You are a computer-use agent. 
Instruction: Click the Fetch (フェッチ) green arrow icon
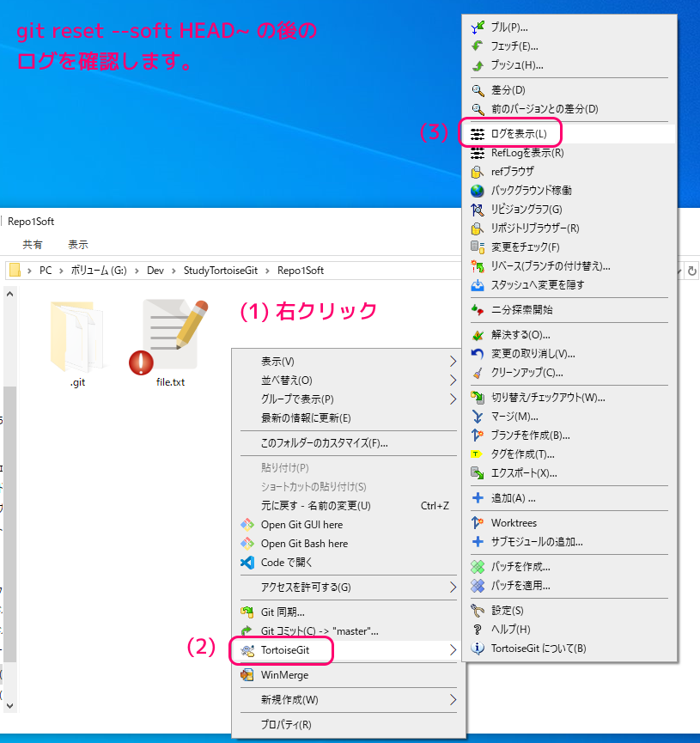point(478,46)
